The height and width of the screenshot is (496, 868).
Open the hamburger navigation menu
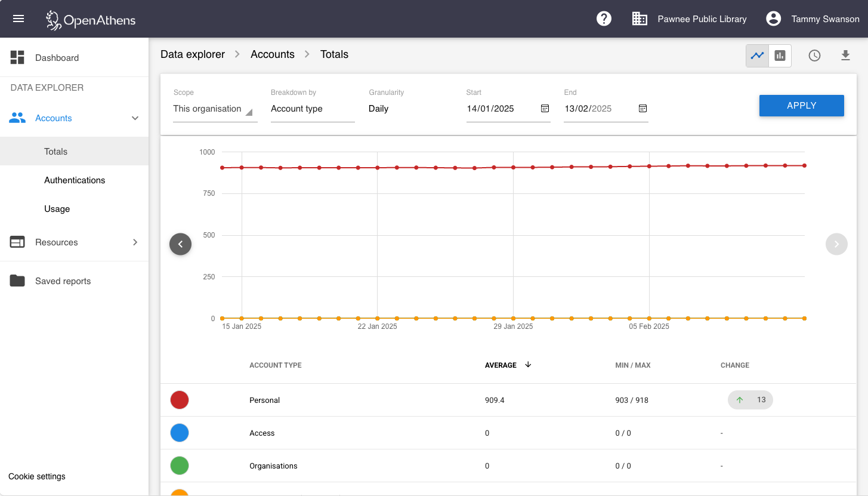click(x=18, y=19)
